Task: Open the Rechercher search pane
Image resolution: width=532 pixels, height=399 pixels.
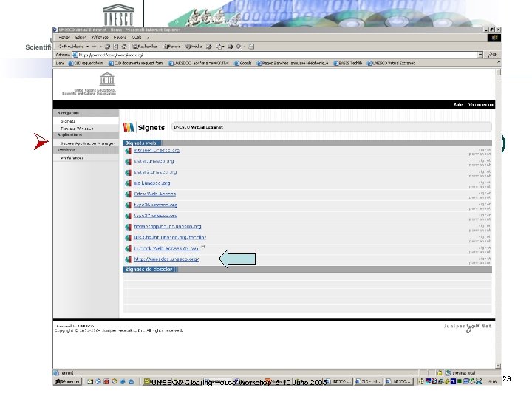Action: (145, 47)
